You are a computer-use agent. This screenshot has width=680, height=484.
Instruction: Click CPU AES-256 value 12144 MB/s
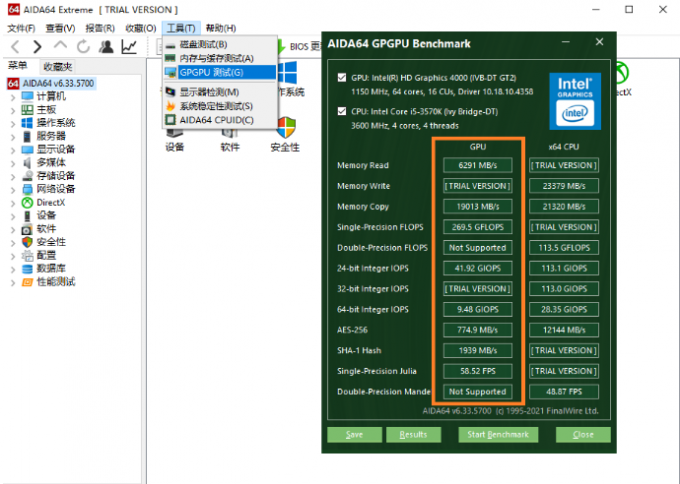[x=564, y=330]
